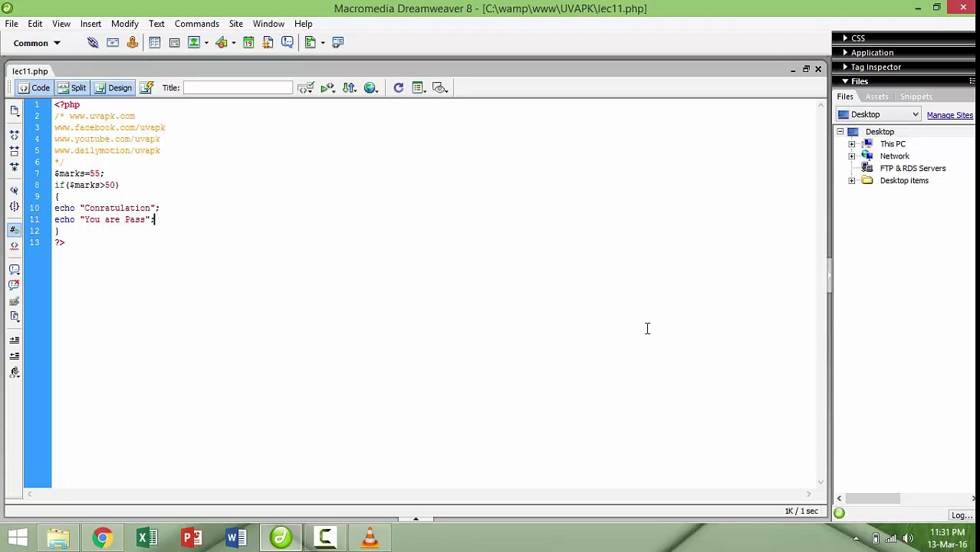The image size is (980, 552).
Task: Switch to Split view
Action: (x=72, y=87)
